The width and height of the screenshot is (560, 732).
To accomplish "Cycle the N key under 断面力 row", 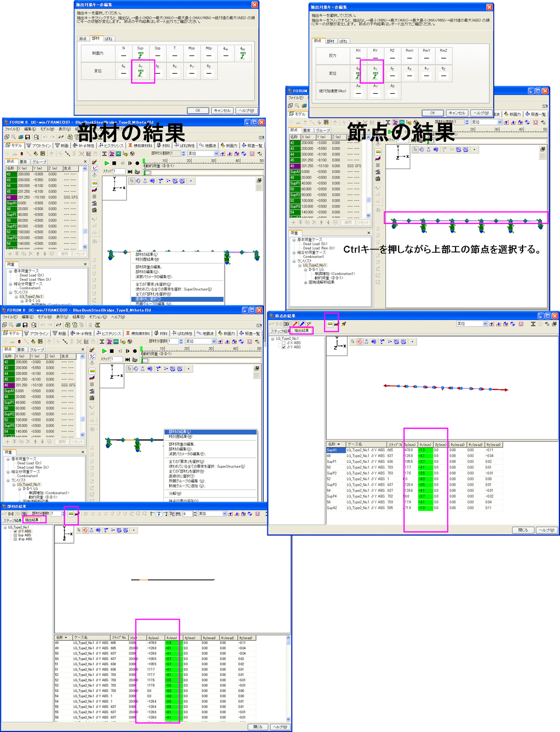I will [x=124, y=56].
